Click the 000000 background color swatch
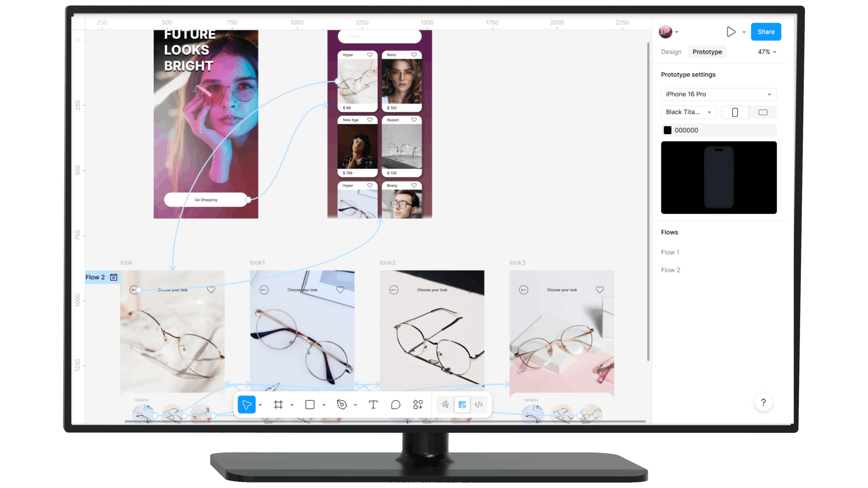Screen dimensions: 868x488 pos(668,130)
